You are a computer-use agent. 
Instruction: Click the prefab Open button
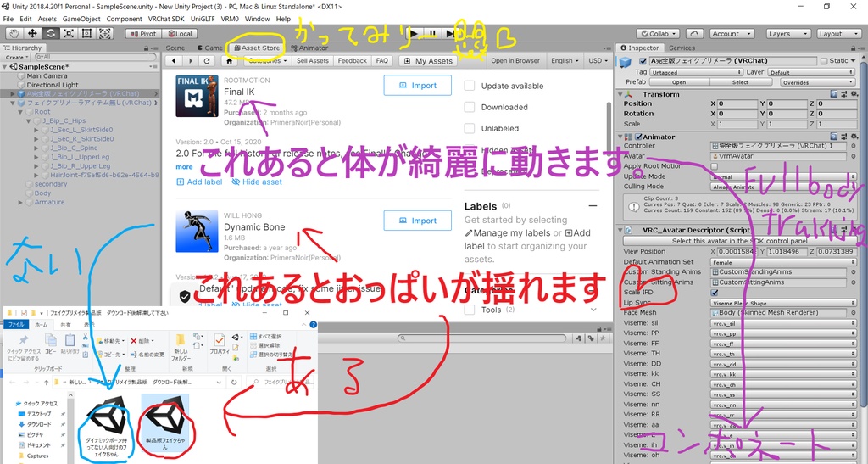pyautogui.click(x=679, y=82)
